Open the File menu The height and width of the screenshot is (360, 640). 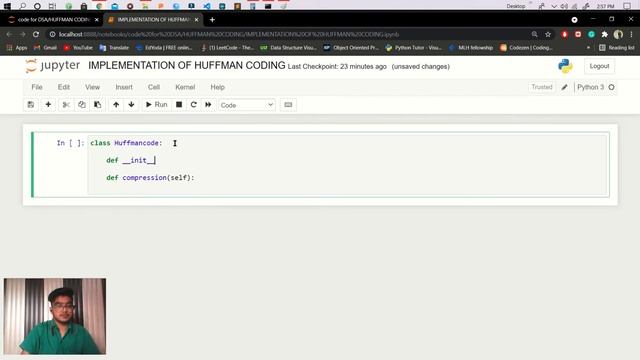coord(37,87)
